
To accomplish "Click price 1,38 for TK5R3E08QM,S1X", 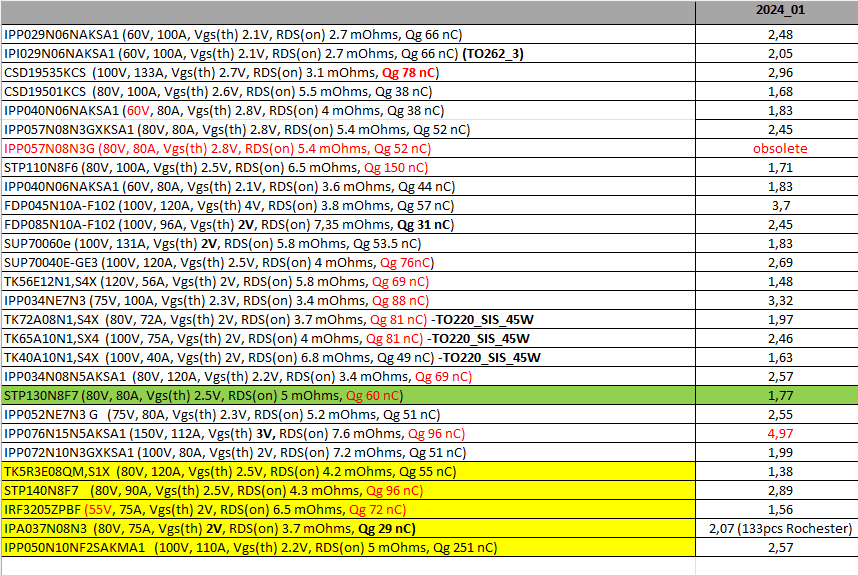I will (x=776, y=472).
